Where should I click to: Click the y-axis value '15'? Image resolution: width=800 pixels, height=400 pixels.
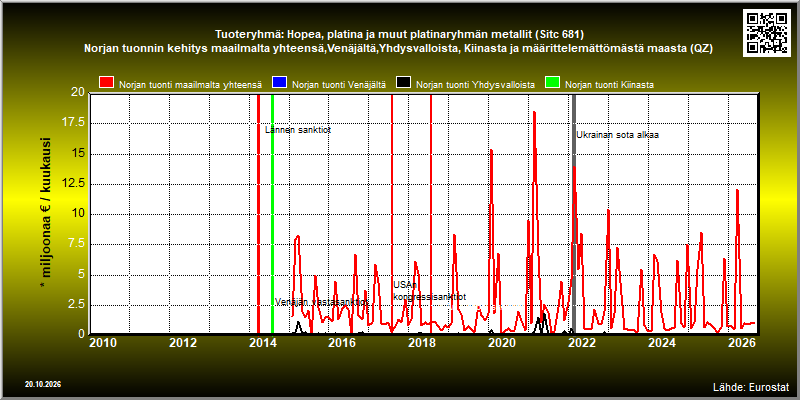pyautogui.click(x=78, y=154)
